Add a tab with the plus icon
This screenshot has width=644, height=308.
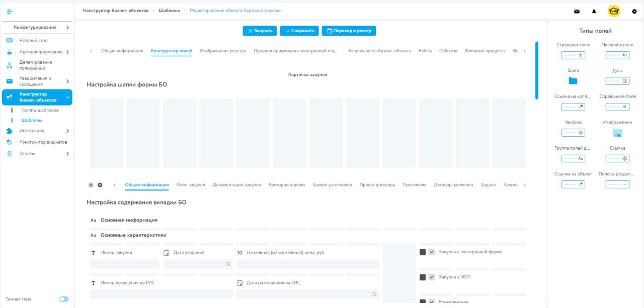click(x=91, y=185)
